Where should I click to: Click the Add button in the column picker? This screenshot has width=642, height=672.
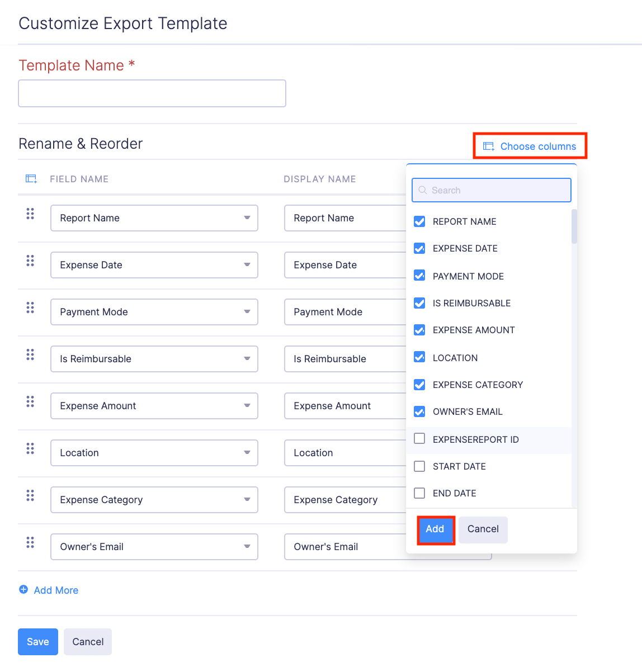tap(436, 529)
